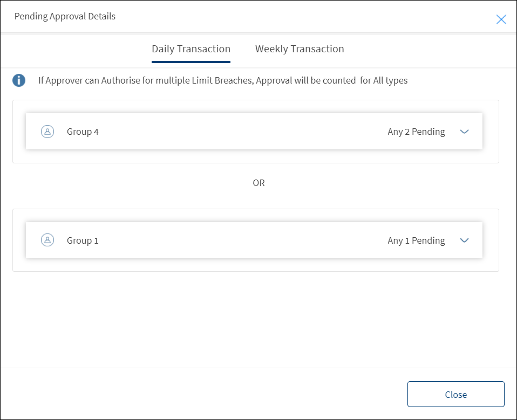This screenshot has height=420, width=517.
Task: Click the multiple Limit Breaches info message
Action: [223, 80]
